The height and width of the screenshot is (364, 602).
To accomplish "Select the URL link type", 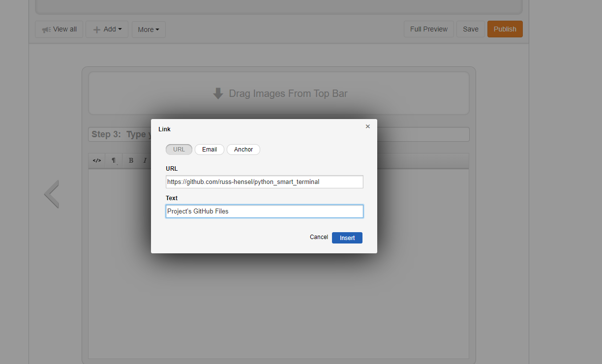I will (179, 150).
